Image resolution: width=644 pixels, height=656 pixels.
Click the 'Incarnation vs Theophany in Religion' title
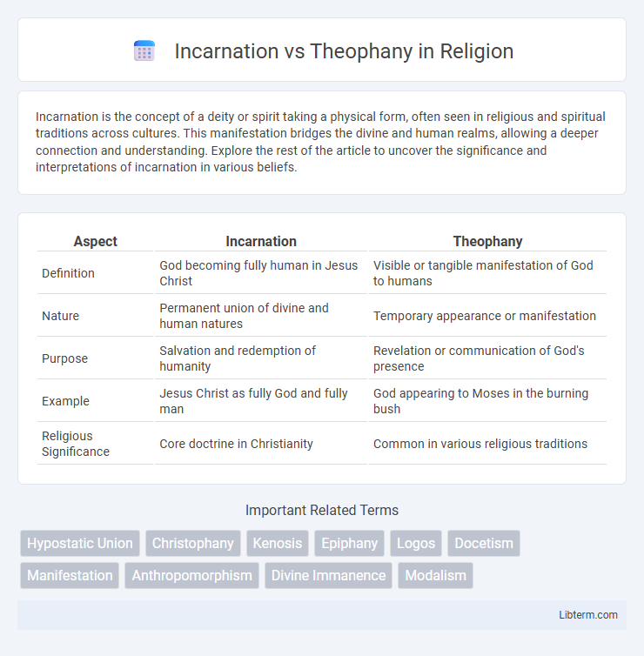(x=344, y=51)
